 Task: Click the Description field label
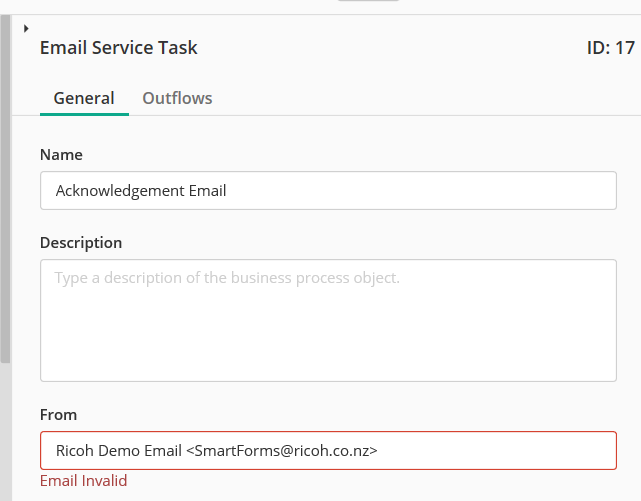pos(81,243)
